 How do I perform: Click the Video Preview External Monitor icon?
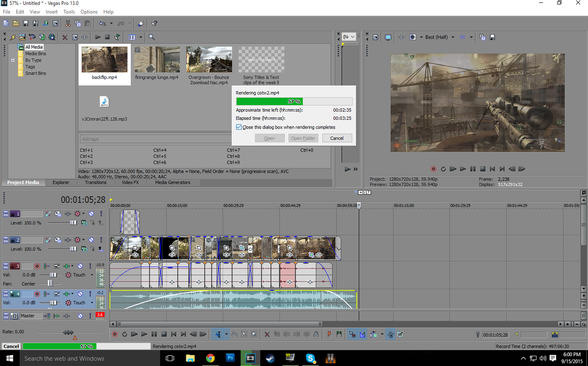tap(388, 37)
